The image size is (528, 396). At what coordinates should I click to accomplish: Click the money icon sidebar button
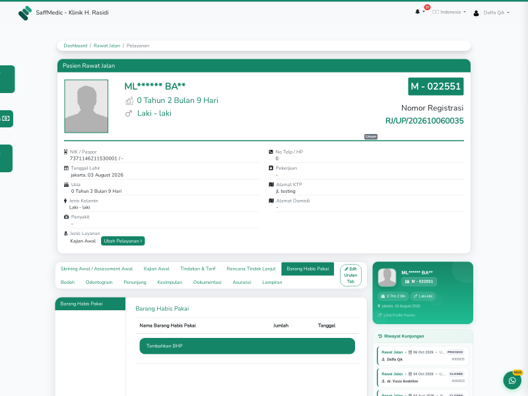pos(6,119)
